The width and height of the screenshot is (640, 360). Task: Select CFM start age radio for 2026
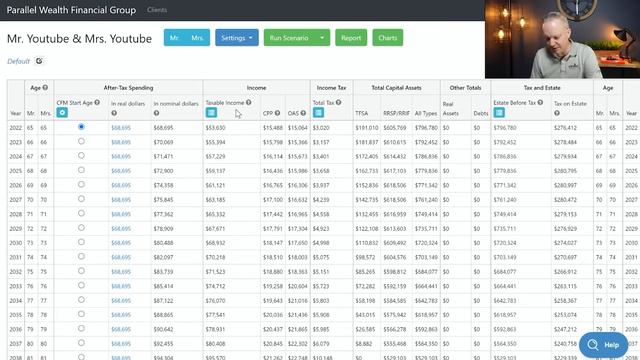(81, 184)
